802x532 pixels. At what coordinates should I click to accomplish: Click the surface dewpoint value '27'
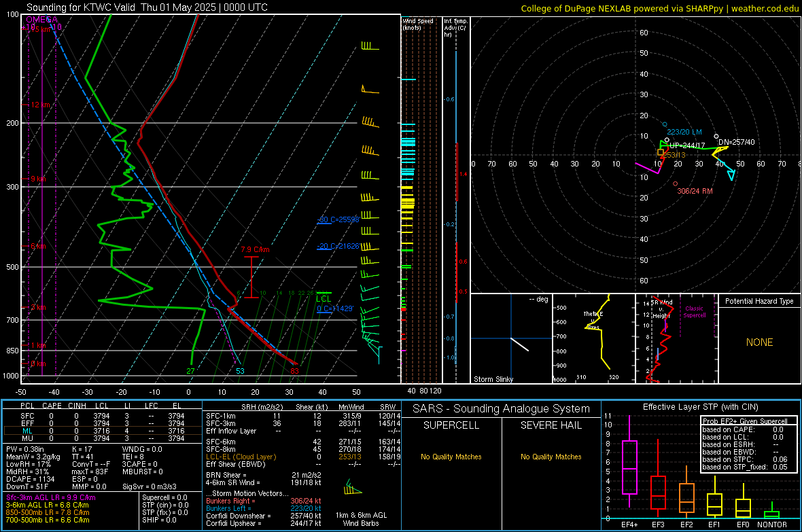coord(190,371)
